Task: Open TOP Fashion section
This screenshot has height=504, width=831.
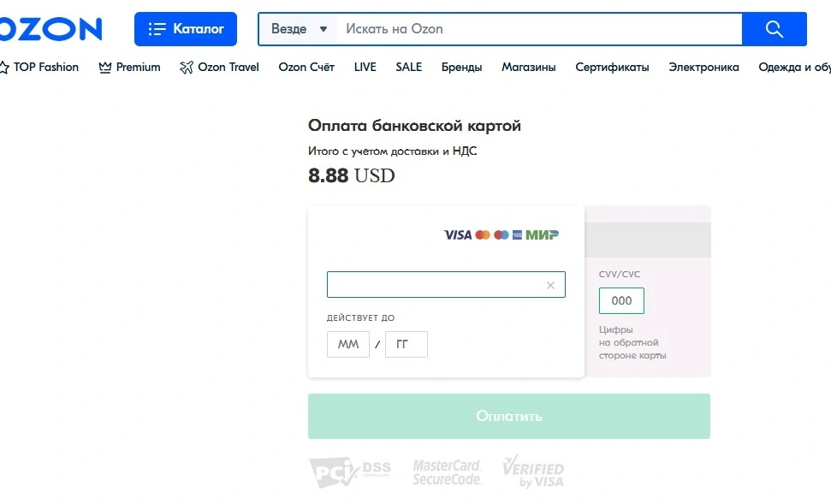Action: click(39, 67)
